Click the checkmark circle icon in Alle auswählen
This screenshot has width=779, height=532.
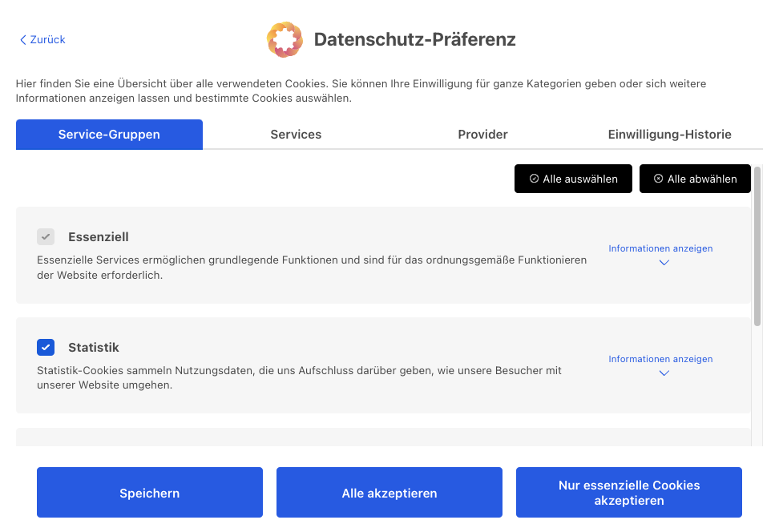(535, 179)
